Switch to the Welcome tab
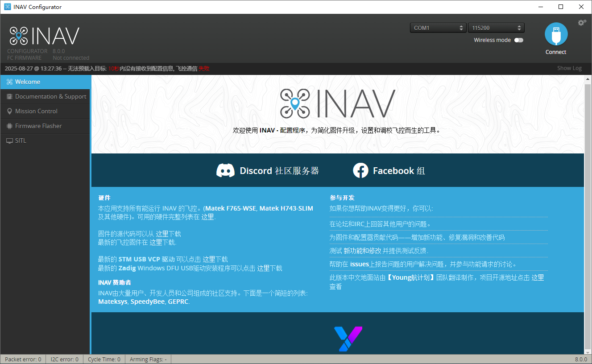This screenshot has height=364, width=592. (45, 82)
